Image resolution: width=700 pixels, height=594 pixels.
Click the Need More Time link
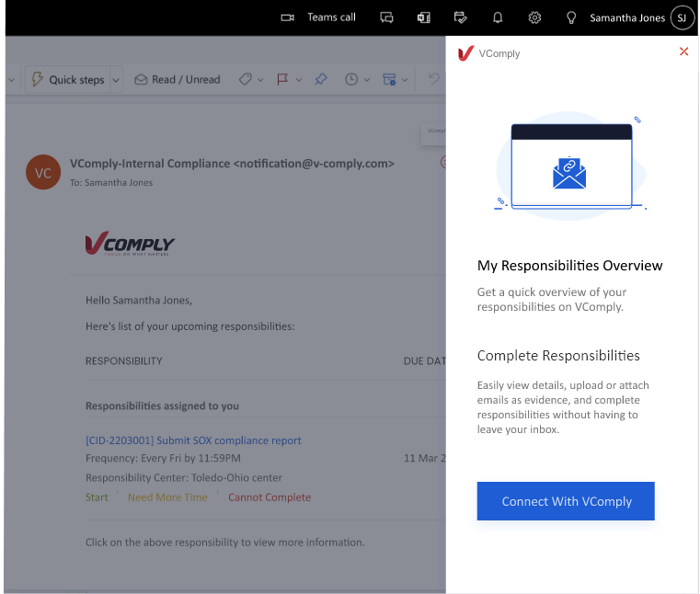click(x=167, y=497)
